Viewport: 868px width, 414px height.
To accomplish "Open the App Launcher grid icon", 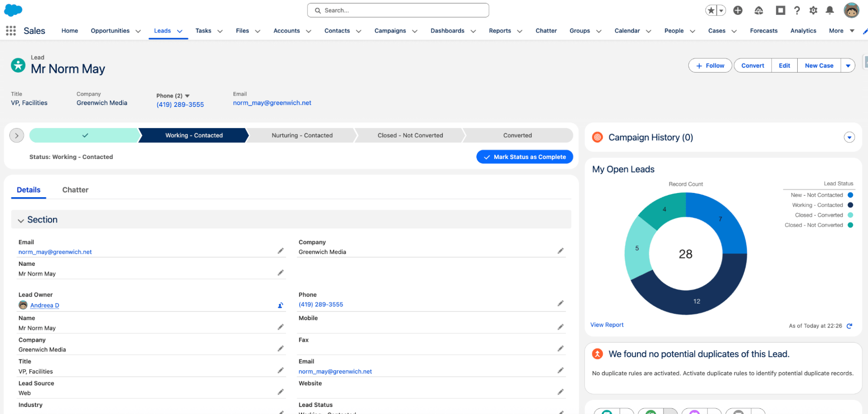I will pyautogui.click(x=11, y=31).
